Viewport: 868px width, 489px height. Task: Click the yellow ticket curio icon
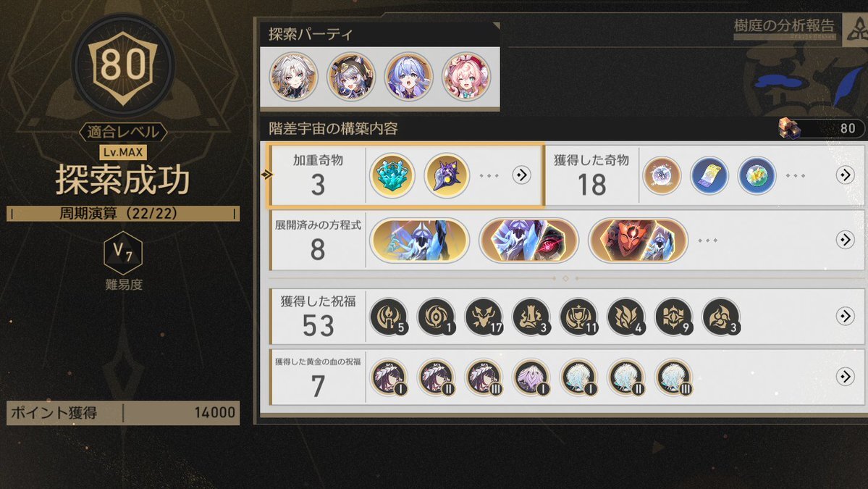(709, 175)
